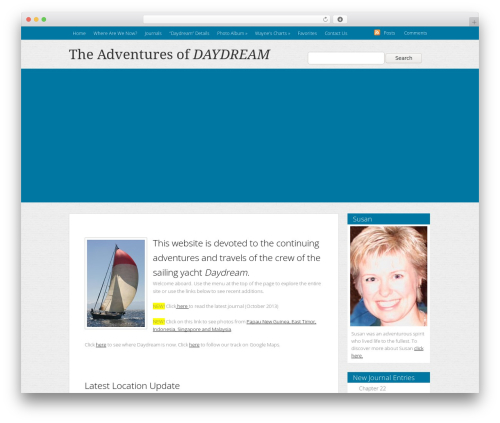Click the yellow minimize window button

(36, 19)
